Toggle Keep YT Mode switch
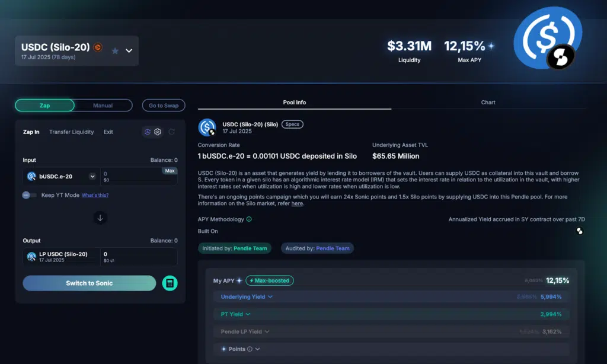The height and width of the screenshot is (364, 607). tap(29, 195)
